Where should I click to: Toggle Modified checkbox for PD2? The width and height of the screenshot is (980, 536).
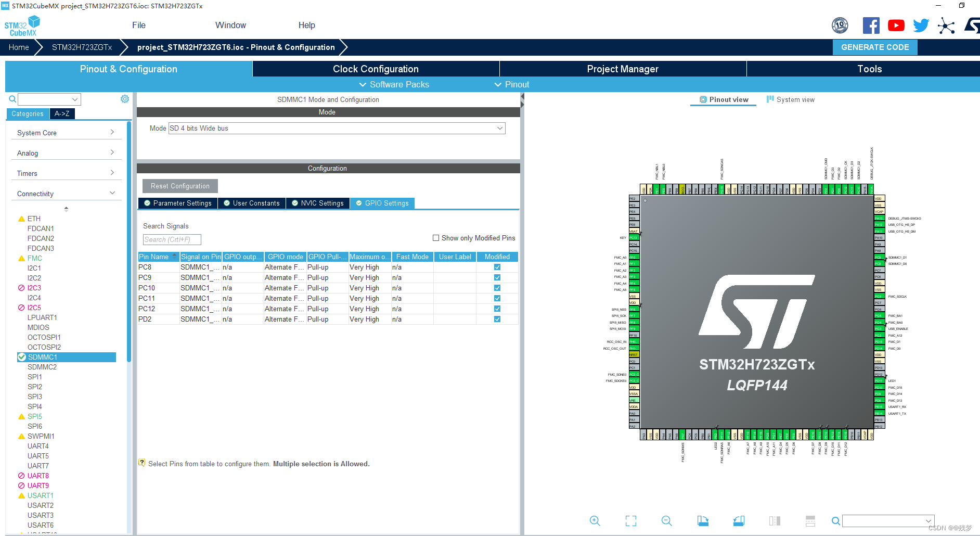pyautogui.click(x=497, y=319)
